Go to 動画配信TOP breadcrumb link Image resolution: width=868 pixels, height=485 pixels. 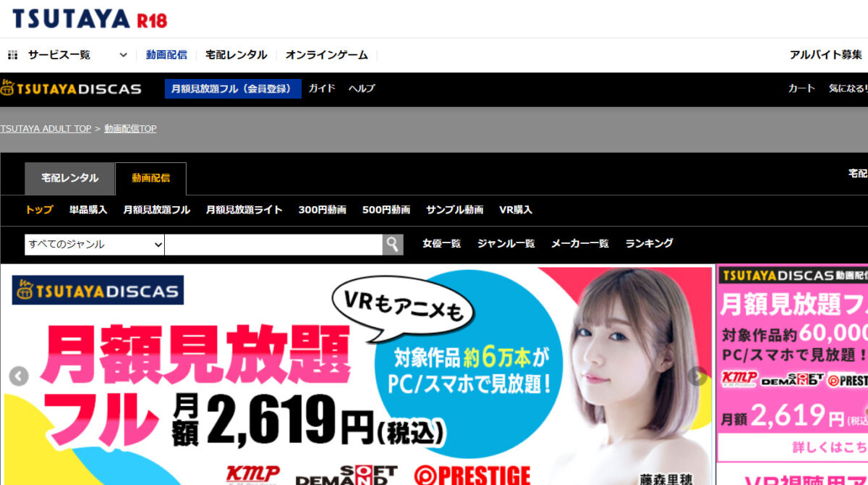(x=130, y=129)
